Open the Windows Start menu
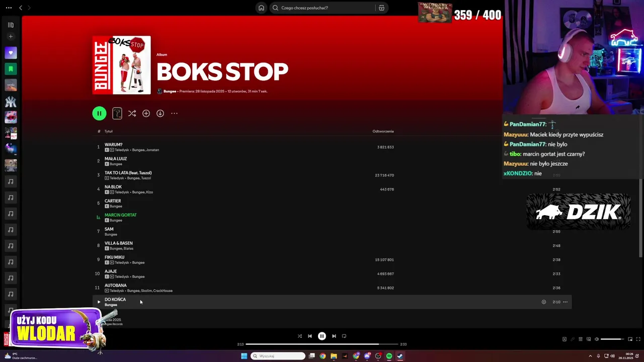This screenshot has height=362, width=644. click(x=244, y=356)
